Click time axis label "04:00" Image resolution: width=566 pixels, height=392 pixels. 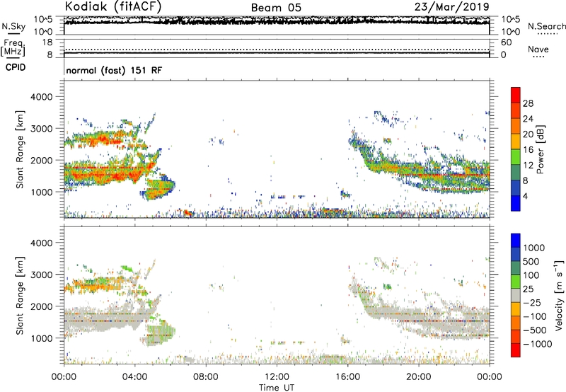pyautogui.click(x=134, y=377)
